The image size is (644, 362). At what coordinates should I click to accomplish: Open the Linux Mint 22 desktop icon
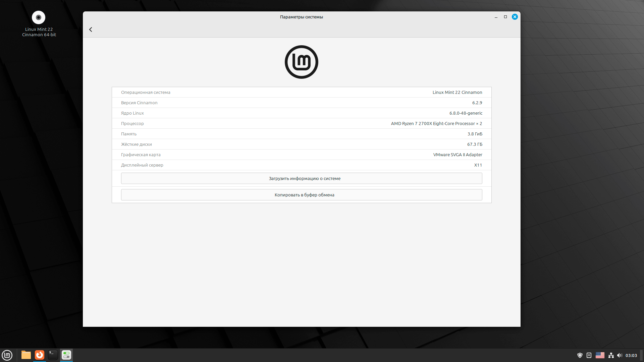(x=38, y=17)
